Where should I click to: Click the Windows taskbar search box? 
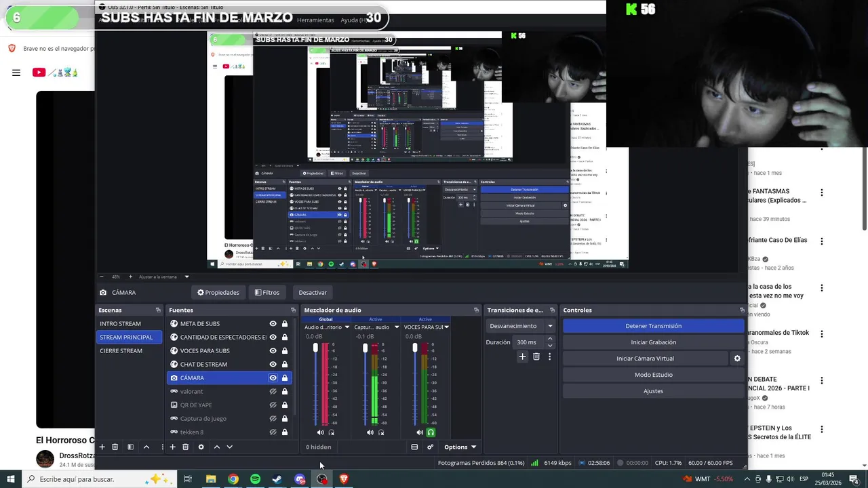(x=100, y=479)
